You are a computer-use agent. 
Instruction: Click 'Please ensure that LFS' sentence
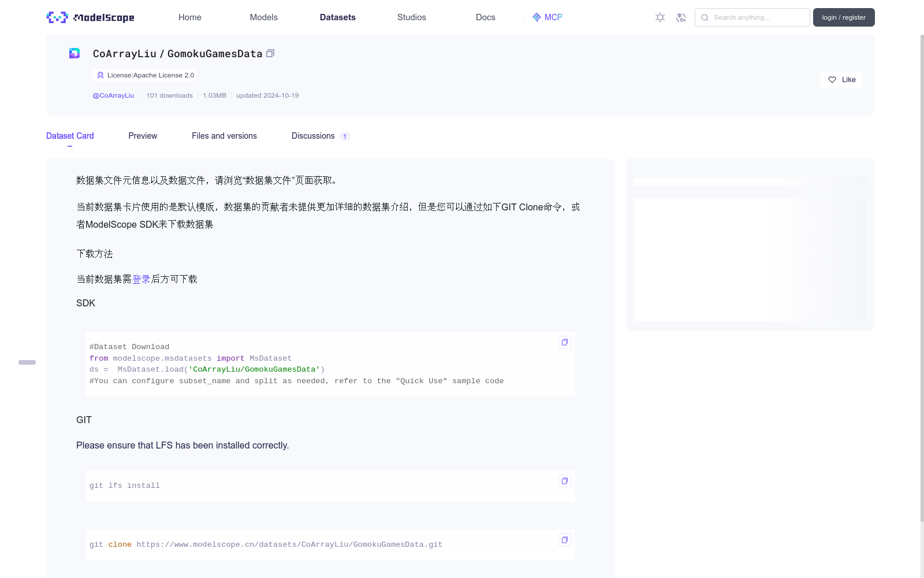182,445
